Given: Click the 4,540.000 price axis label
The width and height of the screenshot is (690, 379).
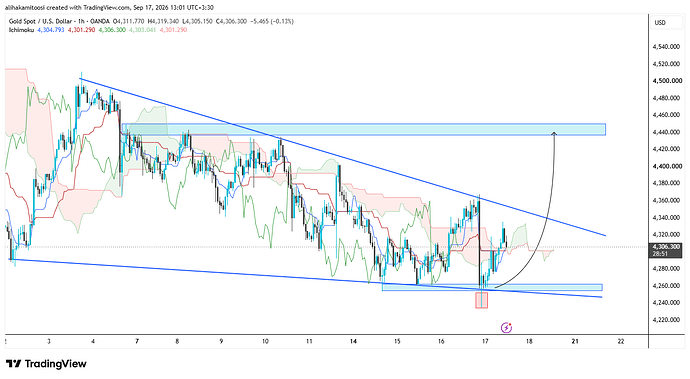Looking at the screenshot, I should coord(667,47).
